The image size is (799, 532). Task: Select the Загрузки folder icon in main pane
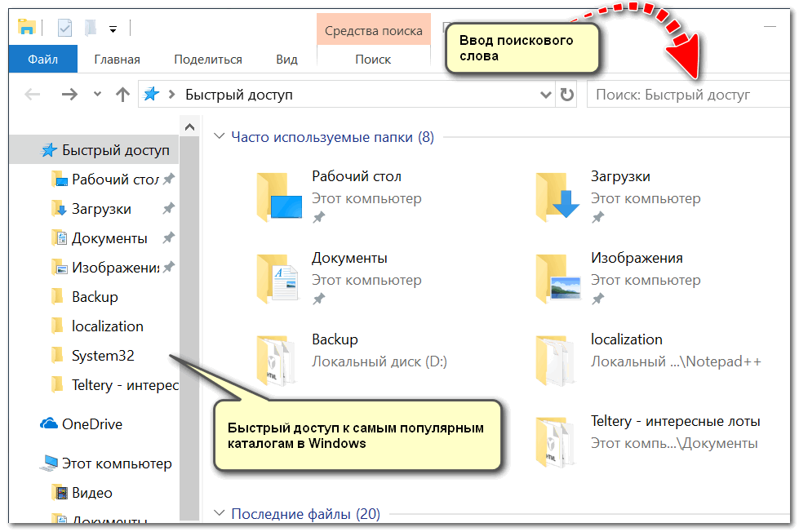(557, 197)
